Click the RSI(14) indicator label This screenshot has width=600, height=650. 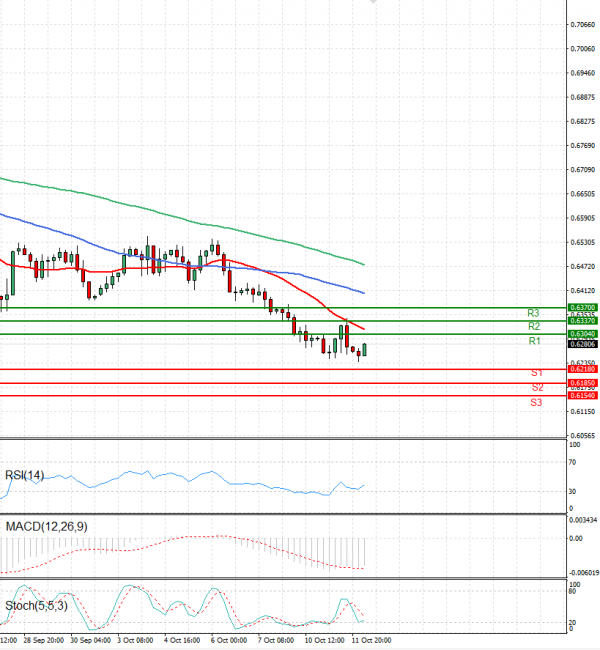[x=24, y=475]
